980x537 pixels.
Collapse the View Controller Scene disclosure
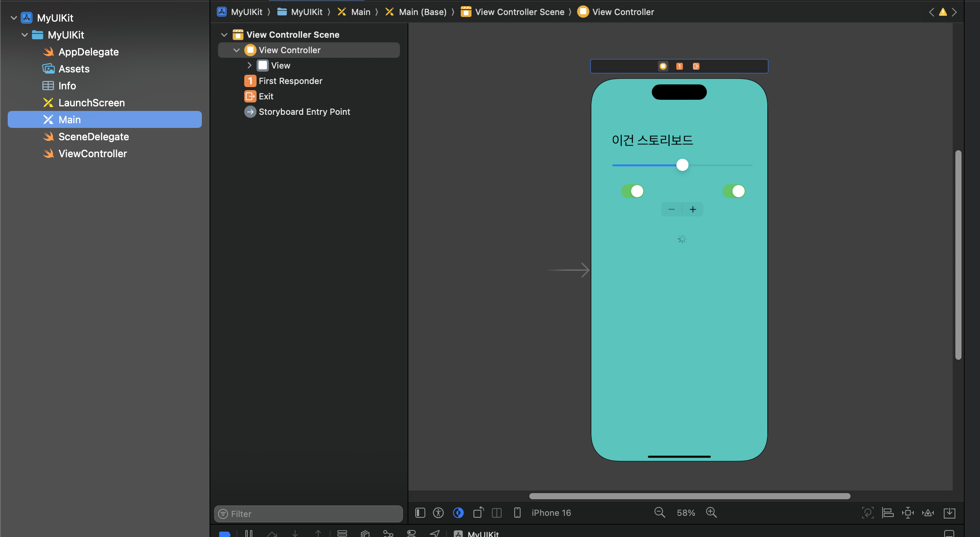coord(224,35)
